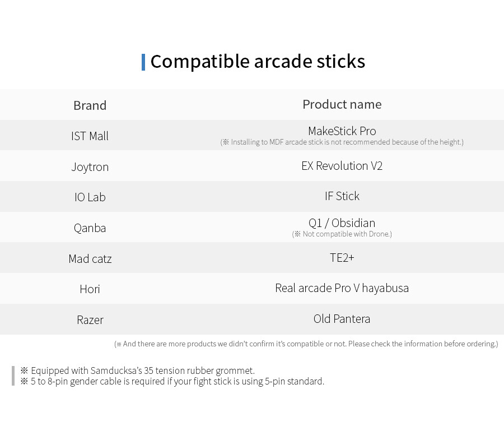Select the IO Lab brand cell

90,197
